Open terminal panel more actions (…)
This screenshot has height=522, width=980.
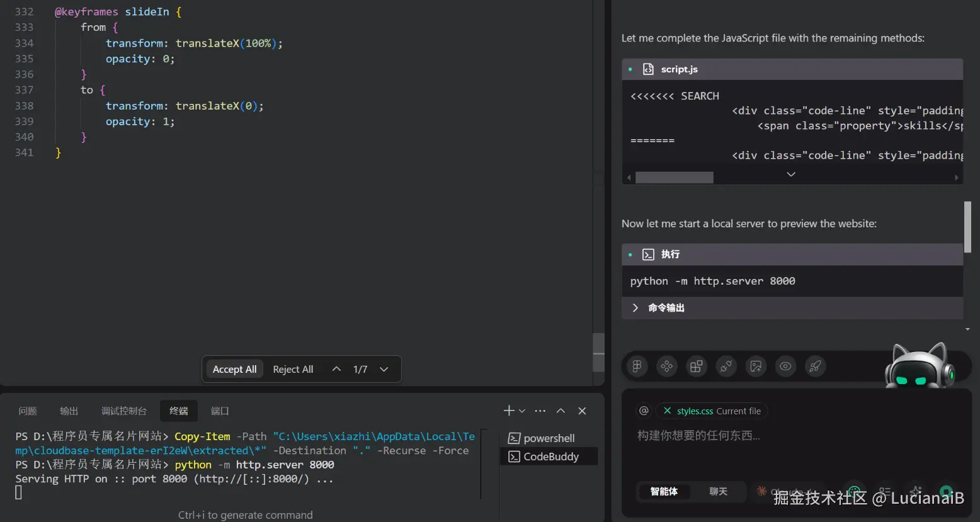540,411
